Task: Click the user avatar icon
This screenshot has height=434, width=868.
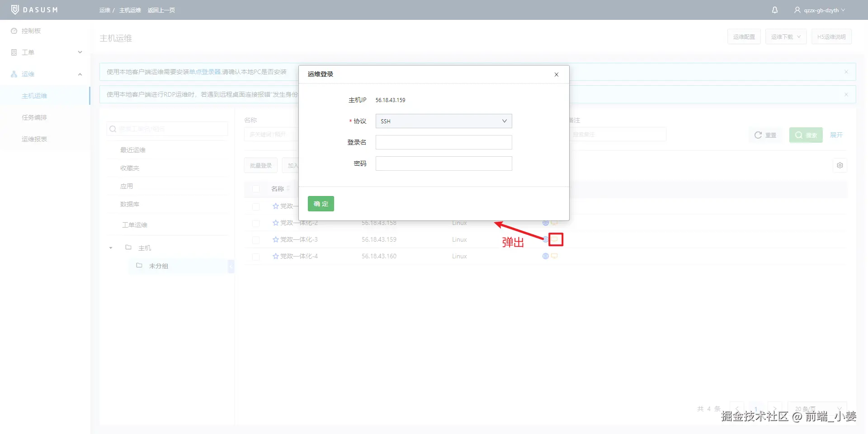Action: [797, 10]
